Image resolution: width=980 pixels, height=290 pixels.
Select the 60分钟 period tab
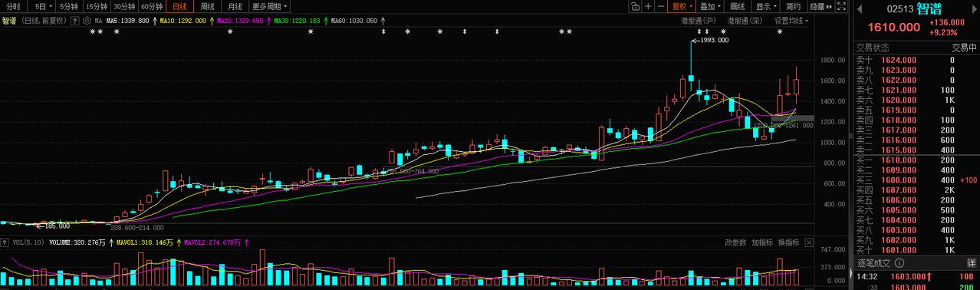pos(152,6)
